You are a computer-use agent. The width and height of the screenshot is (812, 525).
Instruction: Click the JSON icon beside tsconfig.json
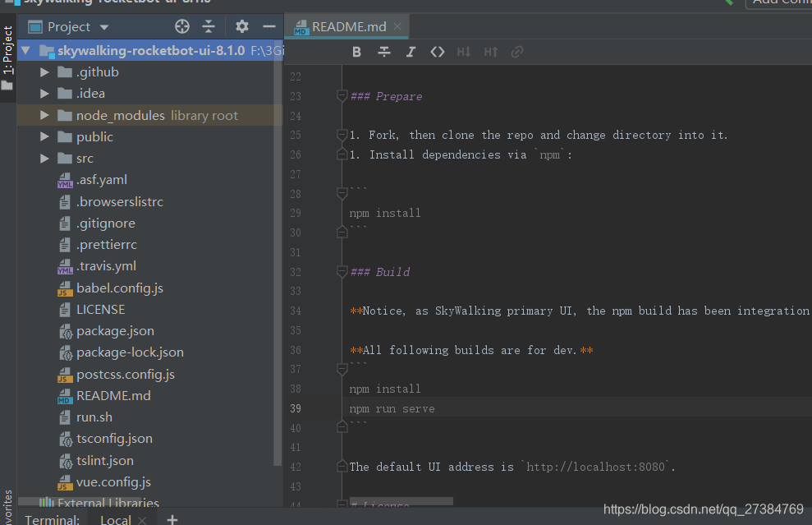coord(65,440)
